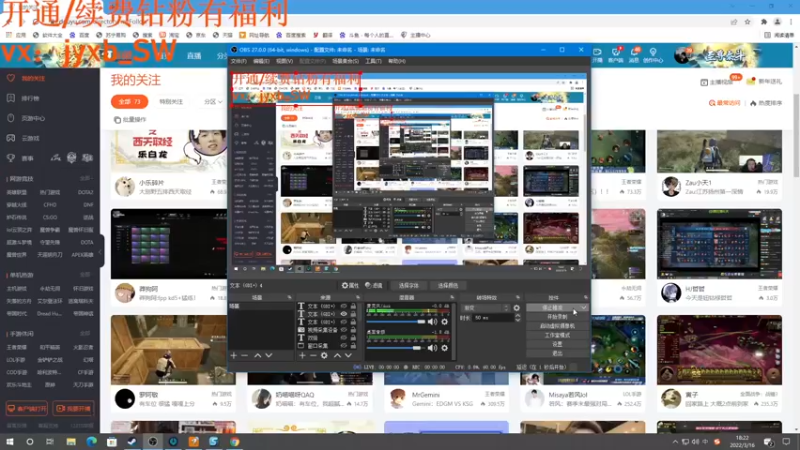
Task: Toggle lock on 视频采集设备 source
Action: 353,330
